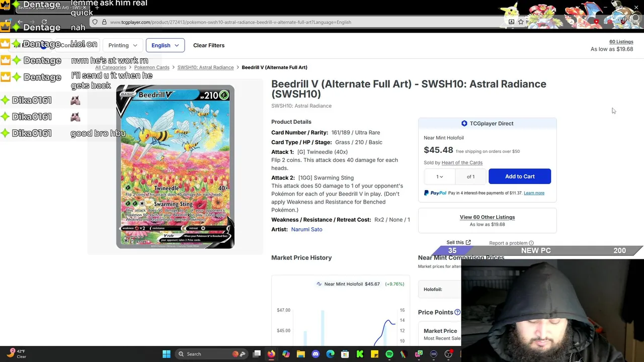Add the Beedrill V card to cart

pos(520,176)
